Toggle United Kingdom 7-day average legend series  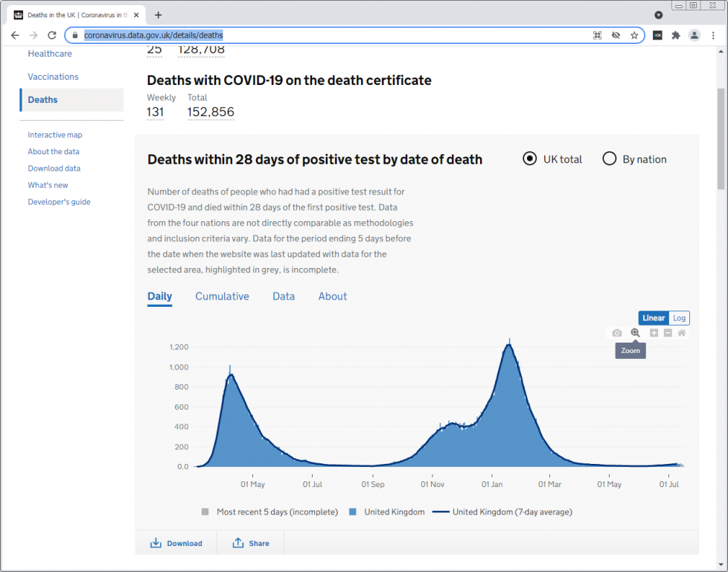point(502,512)
